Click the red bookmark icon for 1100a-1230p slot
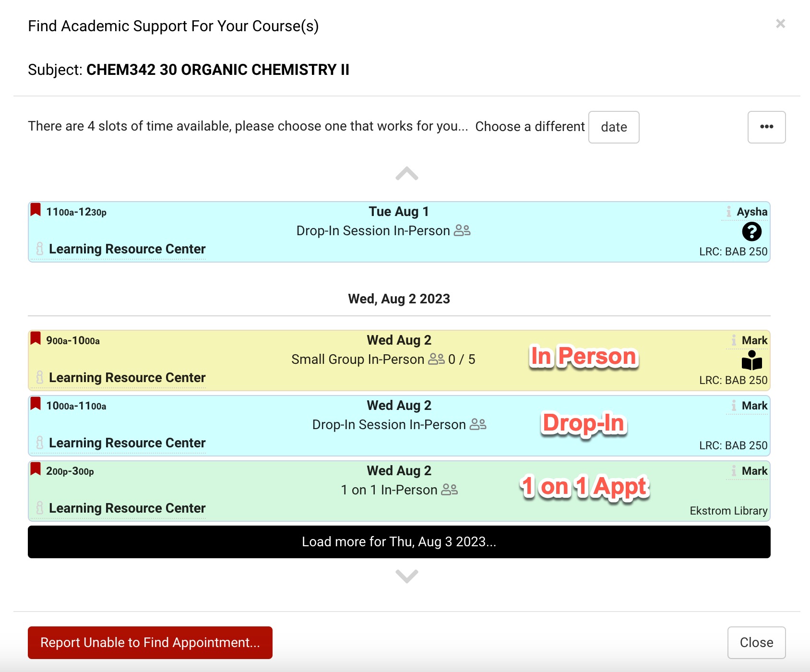The height and width of the screenshot is (672, 810). coord(36,210)
